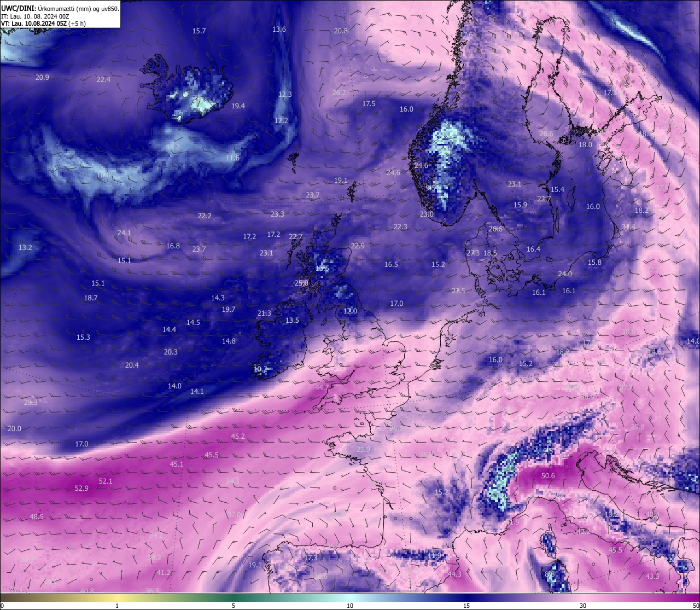
Task: Select the 13.5 value over Irish Sea
Action: click(x=292, y=321)
